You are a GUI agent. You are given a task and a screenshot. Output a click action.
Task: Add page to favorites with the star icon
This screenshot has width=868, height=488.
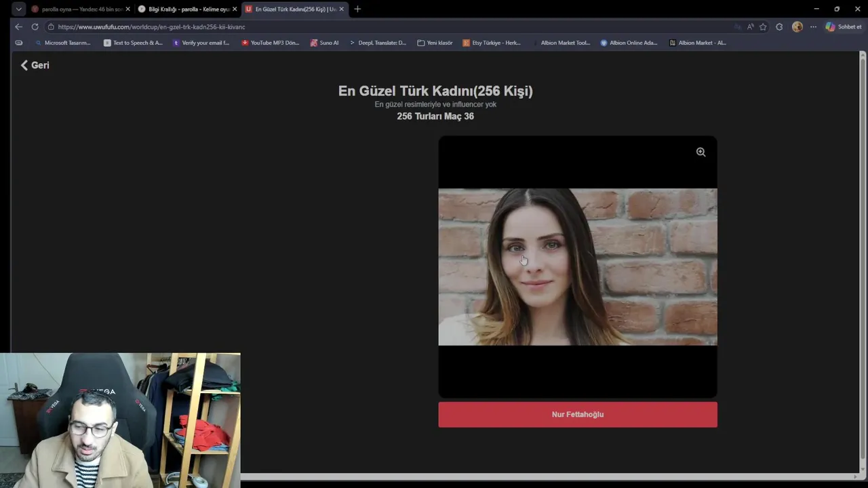pyautogui.click(x=763, y=26)
